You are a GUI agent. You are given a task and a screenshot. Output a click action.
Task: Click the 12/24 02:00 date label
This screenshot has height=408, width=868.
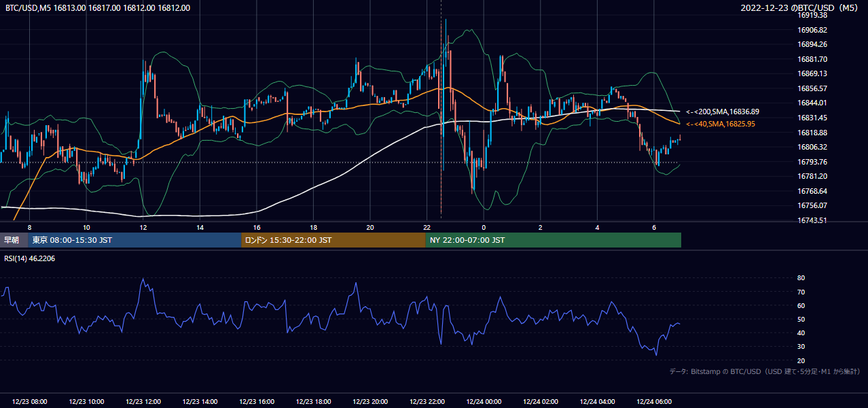tap(541, 402)
